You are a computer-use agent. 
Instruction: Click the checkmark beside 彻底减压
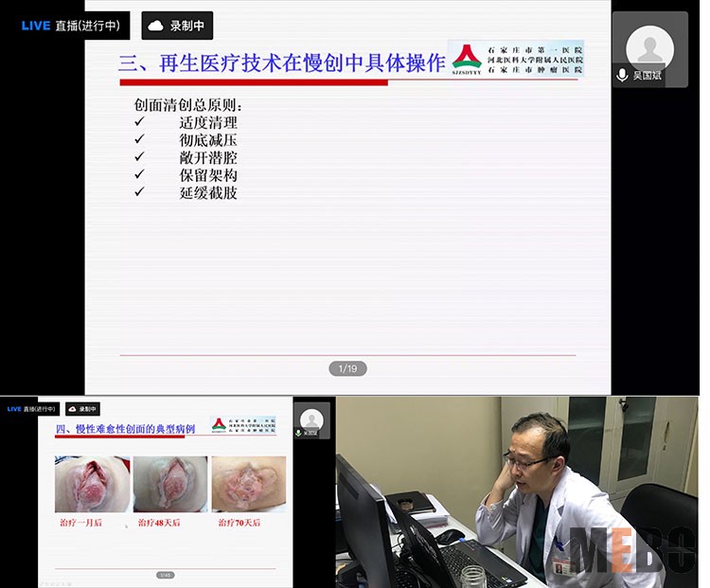pos(139,140)
